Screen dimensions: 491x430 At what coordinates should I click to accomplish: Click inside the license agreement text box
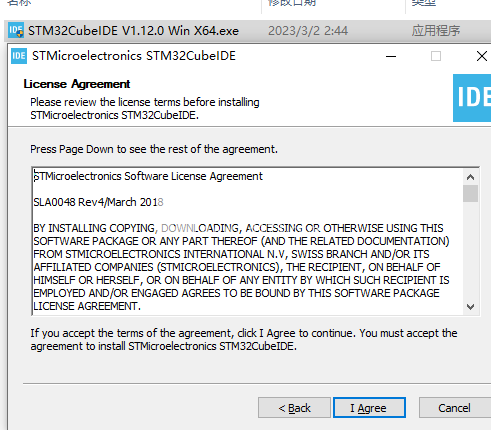[247, 242]
